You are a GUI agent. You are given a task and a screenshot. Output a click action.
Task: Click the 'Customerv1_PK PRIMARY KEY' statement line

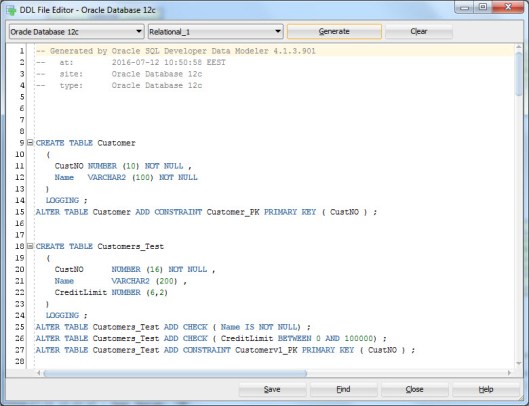coord(225,350)
